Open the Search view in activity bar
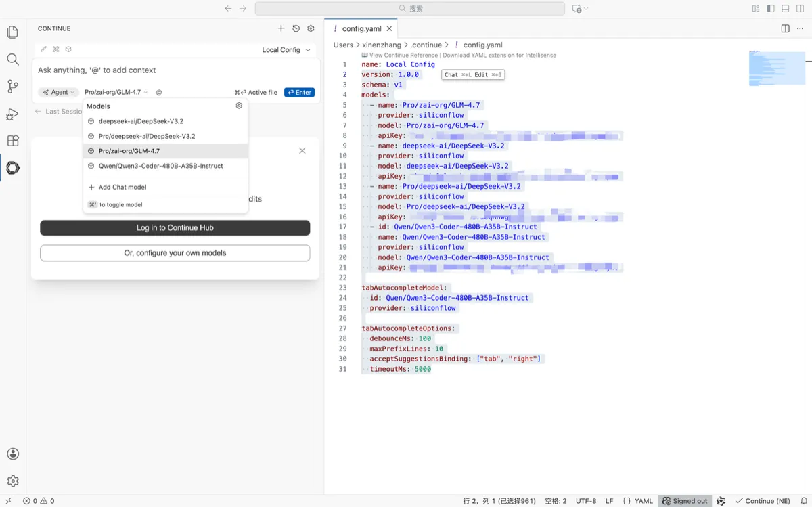 click(13, 60)
